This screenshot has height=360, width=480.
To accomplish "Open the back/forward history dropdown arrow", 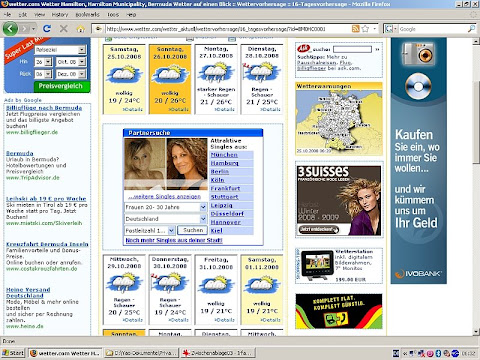I will (x=34, y=29).
